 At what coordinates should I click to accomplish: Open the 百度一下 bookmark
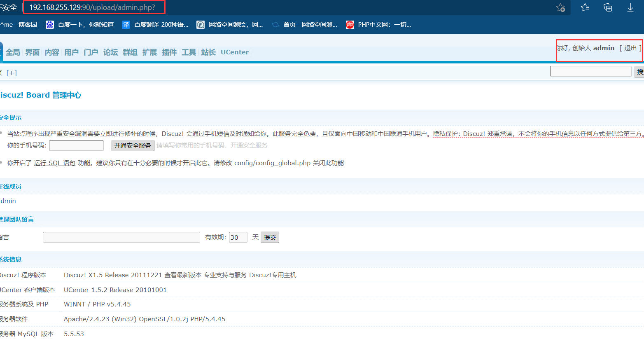coord(79,25)
